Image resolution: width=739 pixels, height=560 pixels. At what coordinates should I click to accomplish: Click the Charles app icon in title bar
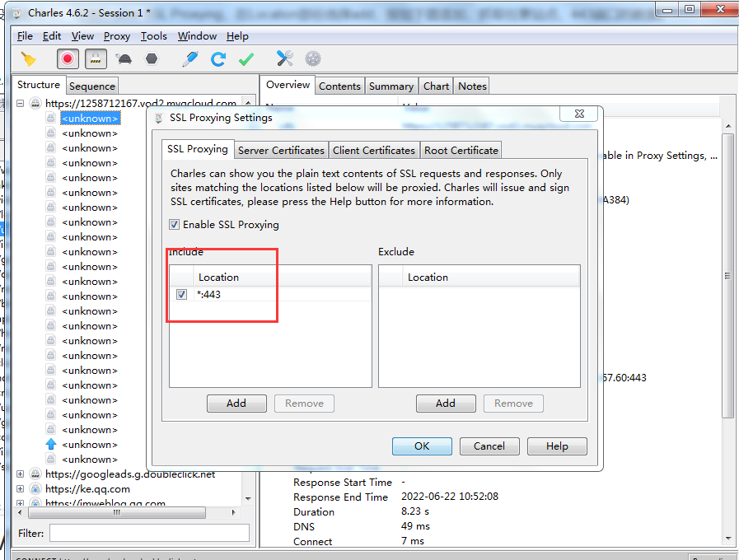[16, 13]
